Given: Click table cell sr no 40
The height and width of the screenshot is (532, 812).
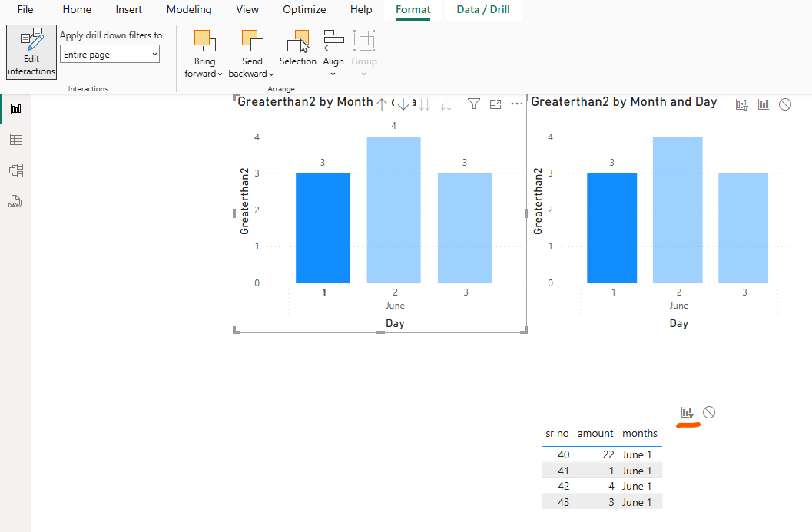Looking at the screenshot, I should [563, 455].
